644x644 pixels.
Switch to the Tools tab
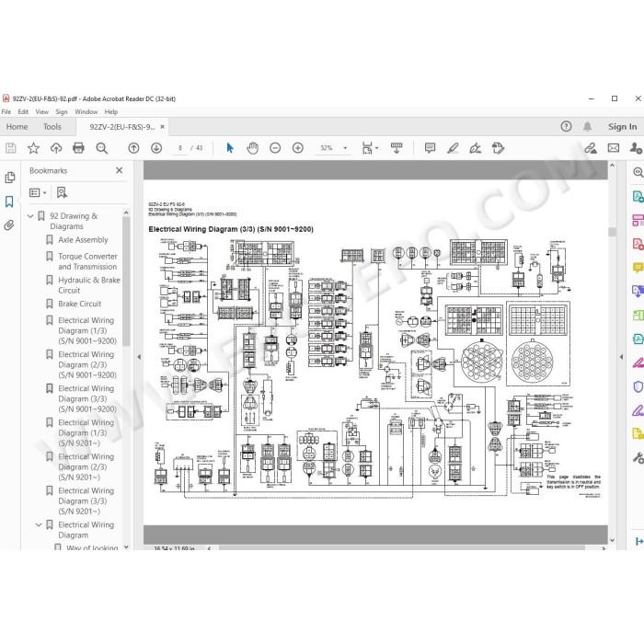52,127
